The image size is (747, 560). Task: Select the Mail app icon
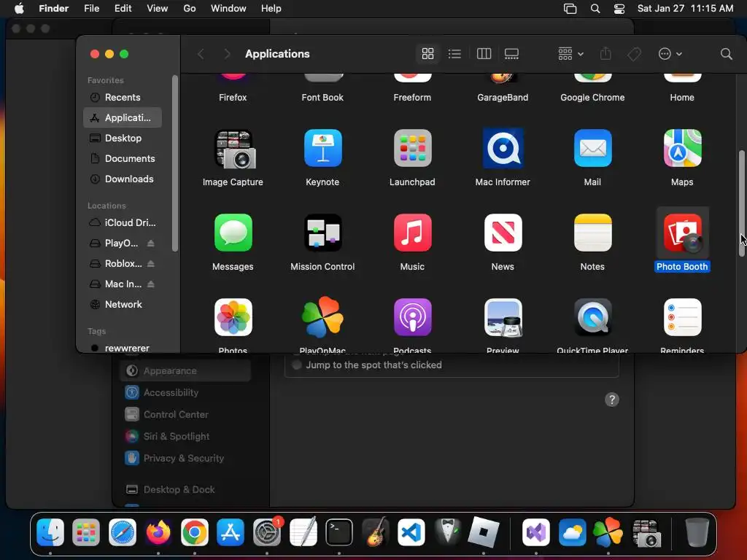[x=592, y=148]
